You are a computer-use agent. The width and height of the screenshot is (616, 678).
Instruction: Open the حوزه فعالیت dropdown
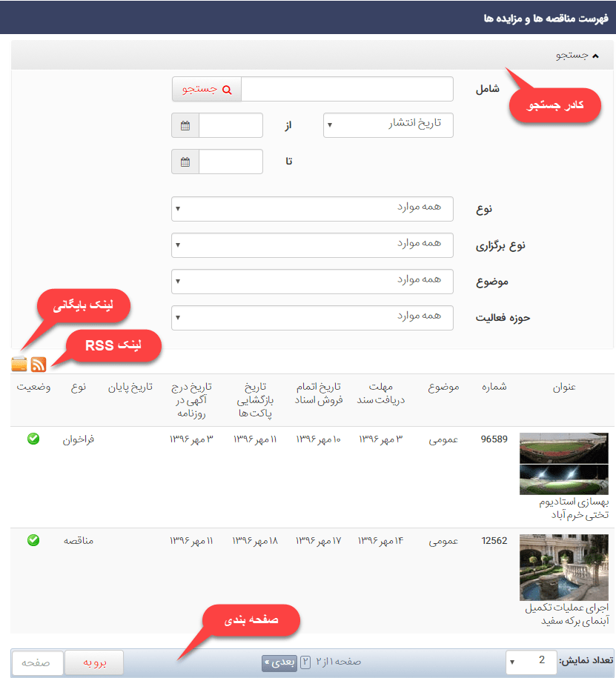click(312, 317)
